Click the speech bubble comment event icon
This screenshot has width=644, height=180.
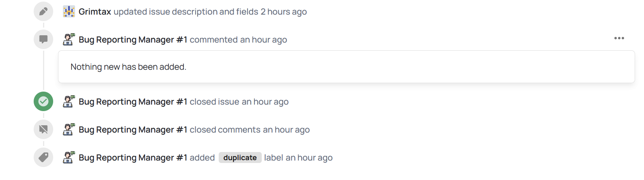pyautogui.click(x=43, y=39)
